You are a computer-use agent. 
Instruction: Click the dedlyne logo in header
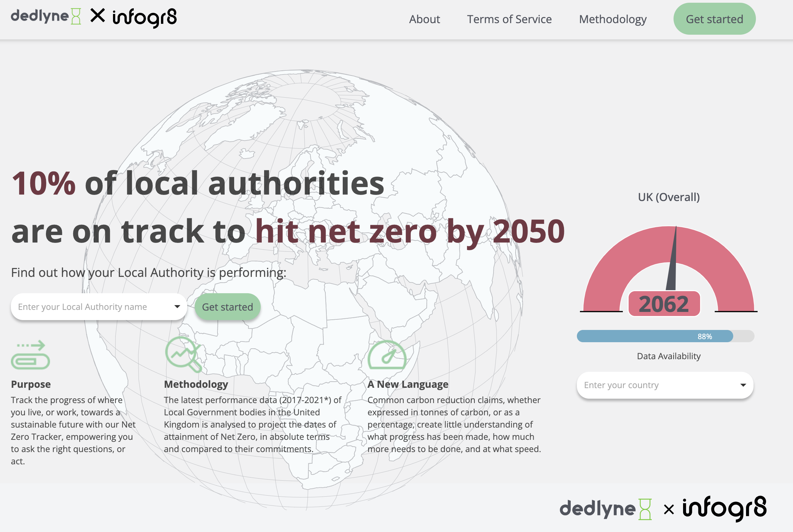[x=46, y=16]
